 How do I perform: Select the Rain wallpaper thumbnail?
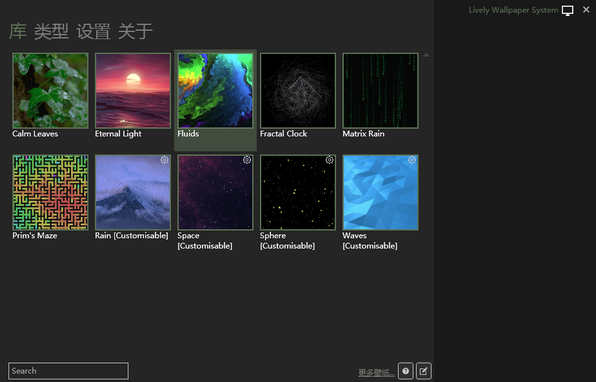click(x=133, y=192)
